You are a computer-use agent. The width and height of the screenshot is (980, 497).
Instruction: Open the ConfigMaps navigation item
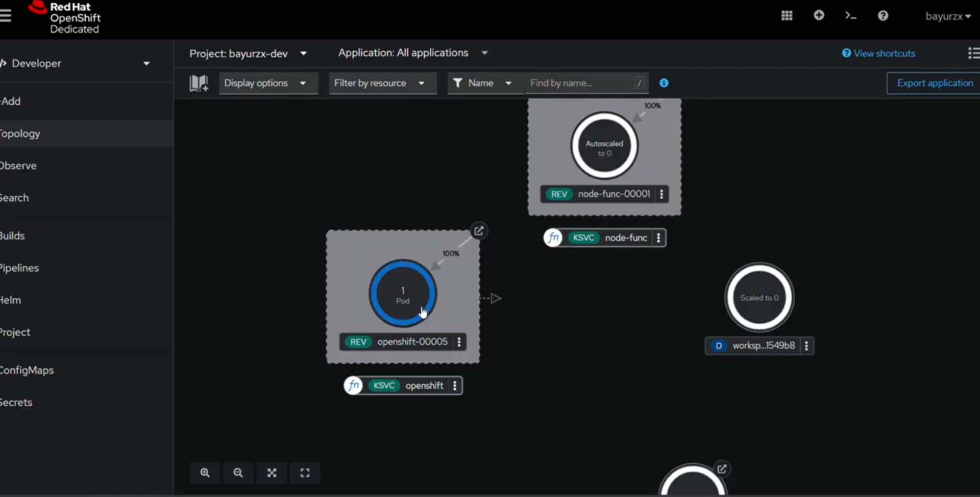(x=27, y=370)
